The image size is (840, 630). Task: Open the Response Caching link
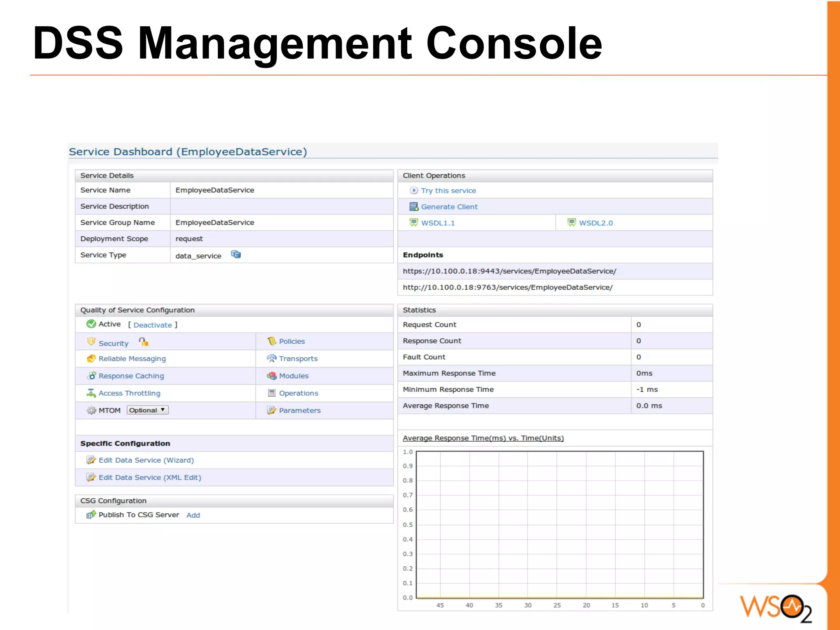(x=131, y=376)
